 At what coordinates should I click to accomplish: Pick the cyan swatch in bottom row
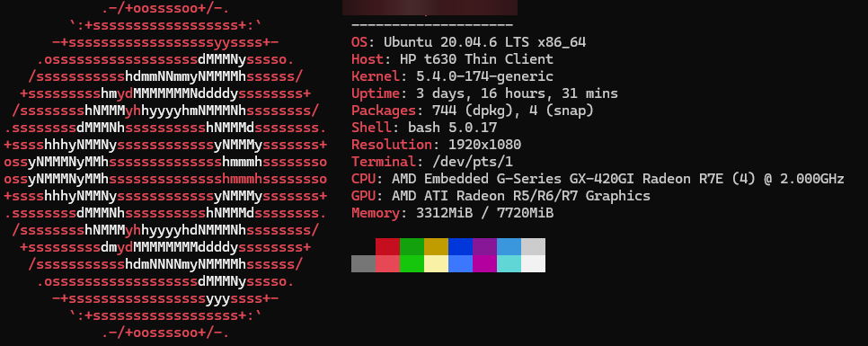point(509,263)
